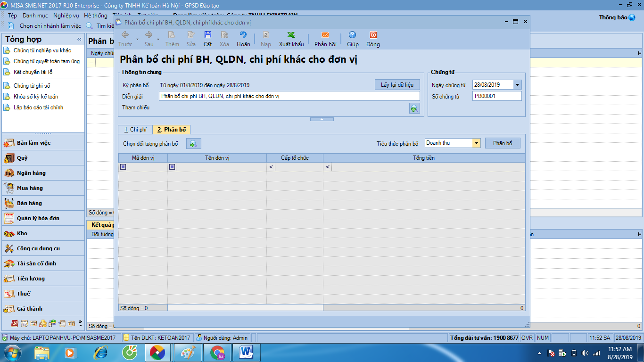Open Quản lý hóa đơn module
This screenshot has width=644, height=362.
coord(43,218)
